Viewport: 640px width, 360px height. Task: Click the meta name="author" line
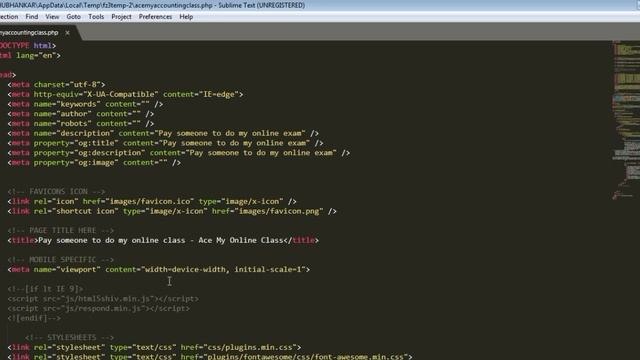tap(81, 114)
